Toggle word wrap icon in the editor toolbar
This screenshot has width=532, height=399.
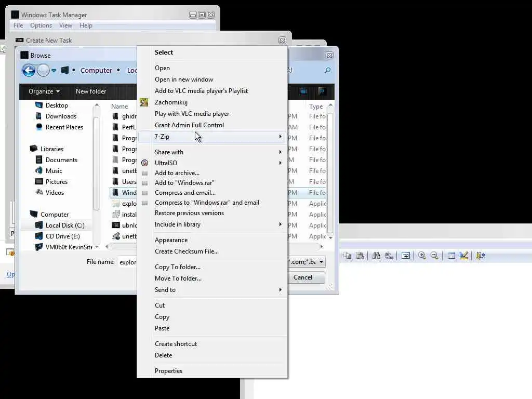(405, 256)
